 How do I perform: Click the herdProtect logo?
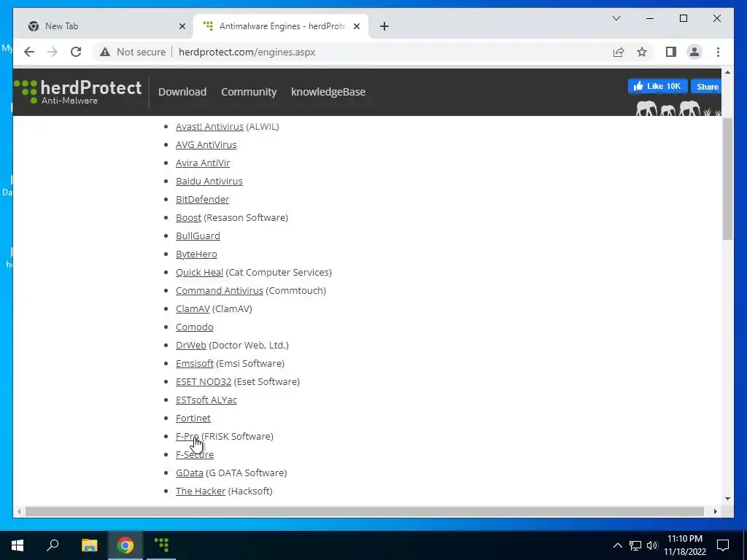point(78,91)
